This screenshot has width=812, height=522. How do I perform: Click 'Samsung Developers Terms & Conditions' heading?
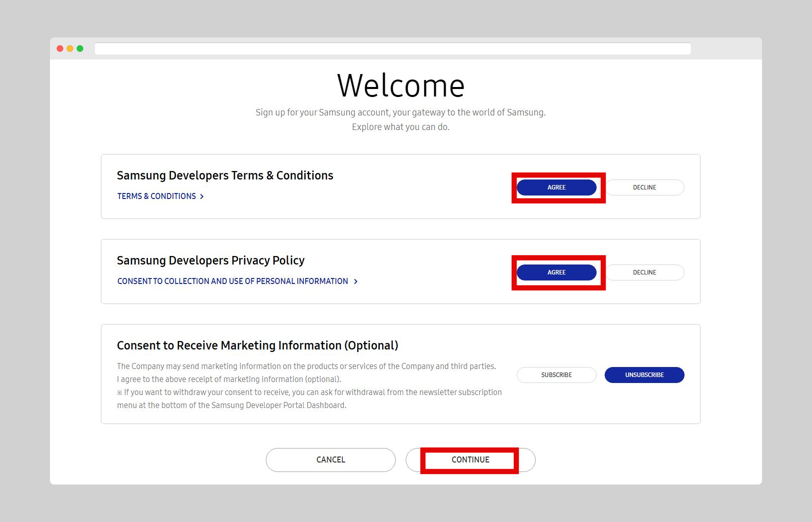pos(225,175)
